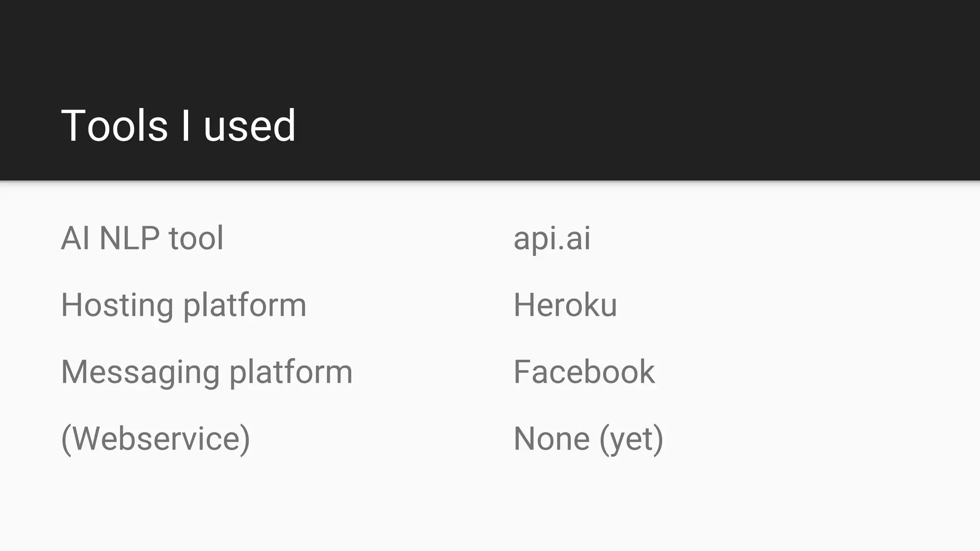The height and width of the screenshot is (551, 980).
Task: Select the "(Webservice)" label
Action: 156,439
